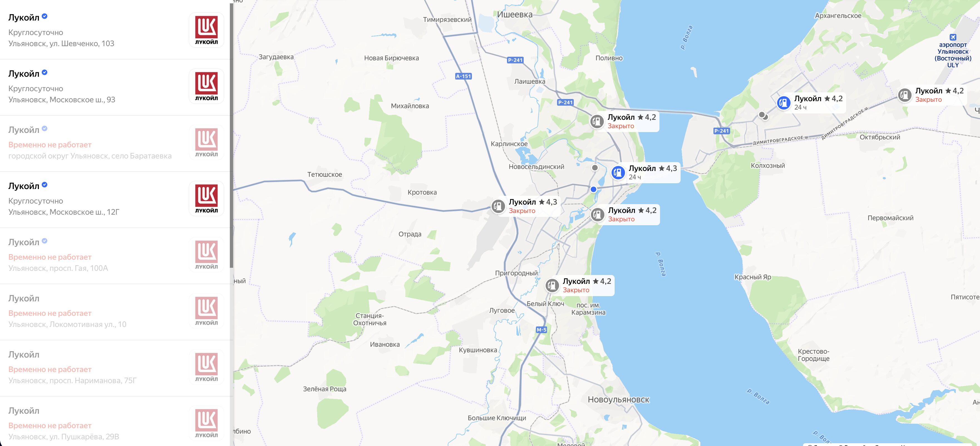
Task: Click small blue dot marker in city centre
Action: [x=593, y=189]
